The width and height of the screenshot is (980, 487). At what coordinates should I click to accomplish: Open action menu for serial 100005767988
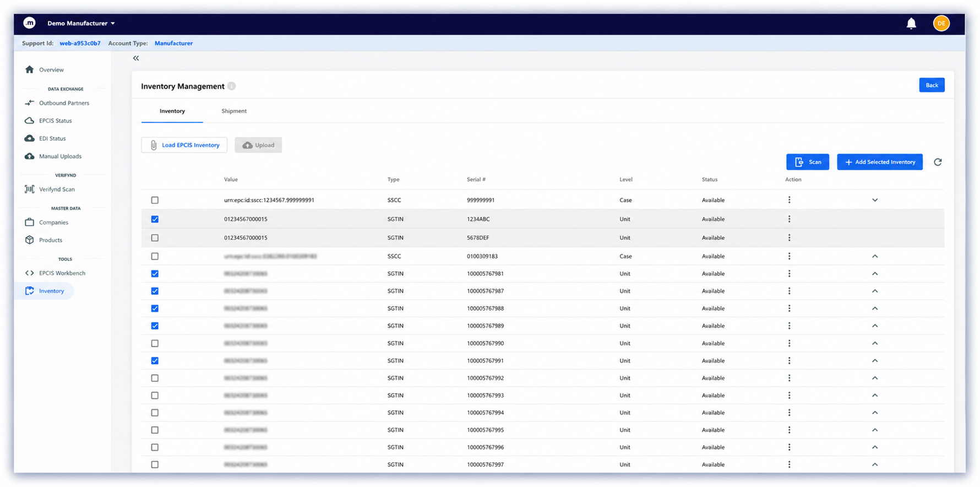tap(789, 309)
